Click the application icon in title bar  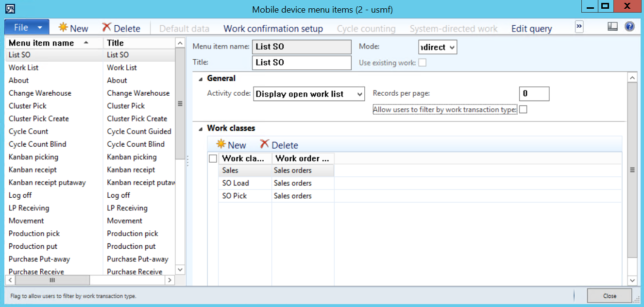click(x=9, y=9)
